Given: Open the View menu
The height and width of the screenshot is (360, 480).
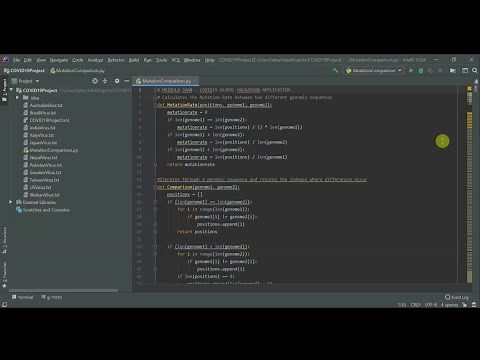Looking at the screenshot, I should tap(41, 60).
